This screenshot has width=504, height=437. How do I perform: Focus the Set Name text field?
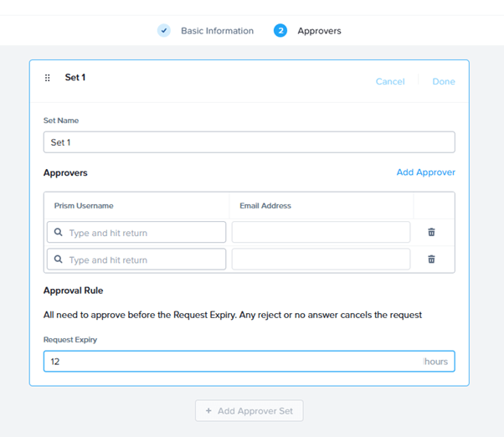click(249, 142)
